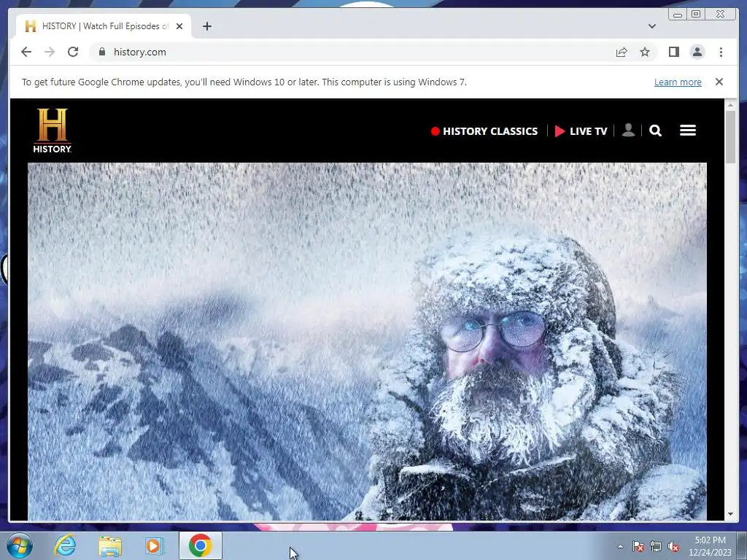This screenshot has height=560, width=747.
Task: Click the Chrome taskbar button
Action: (200, 545)
